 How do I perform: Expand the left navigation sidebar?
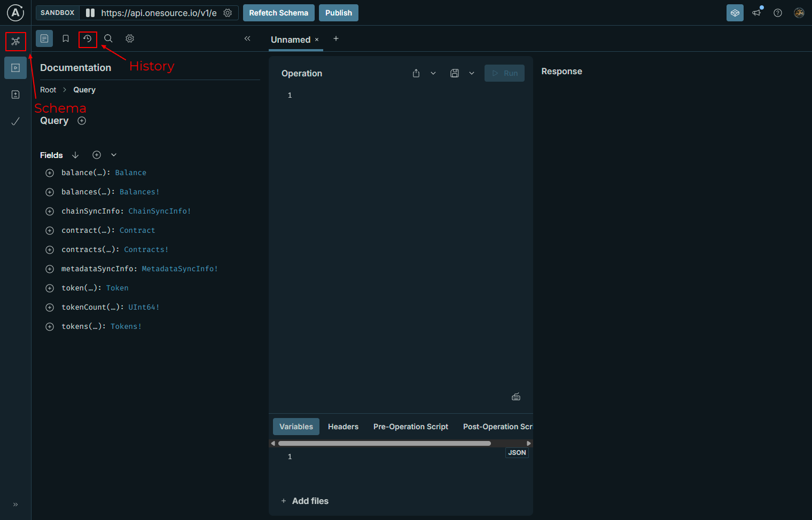tap(15, 505)
